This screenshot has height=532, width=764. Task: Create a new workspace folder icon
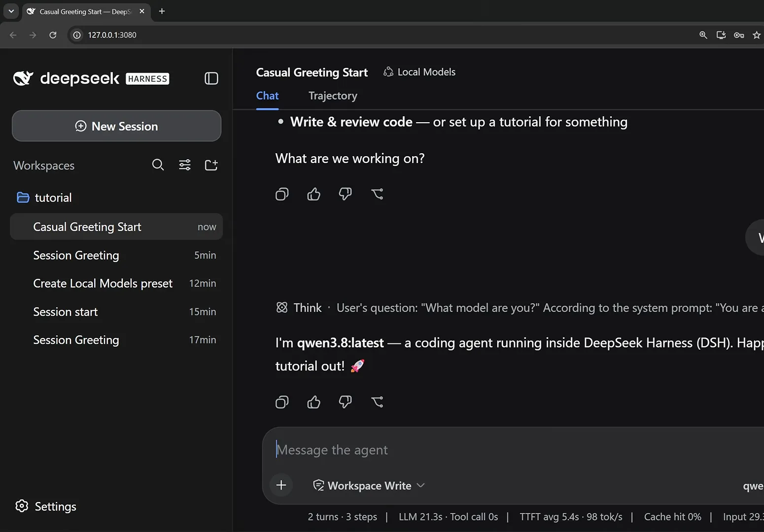pyautogui.click(x=211, y=165)
